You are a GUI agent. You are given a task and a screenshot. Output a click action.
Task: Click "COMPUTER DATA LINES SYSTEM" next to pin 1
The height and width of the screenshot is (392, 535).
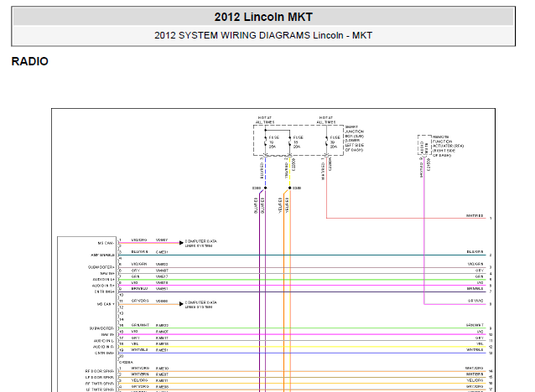click(x=200, y=244)
